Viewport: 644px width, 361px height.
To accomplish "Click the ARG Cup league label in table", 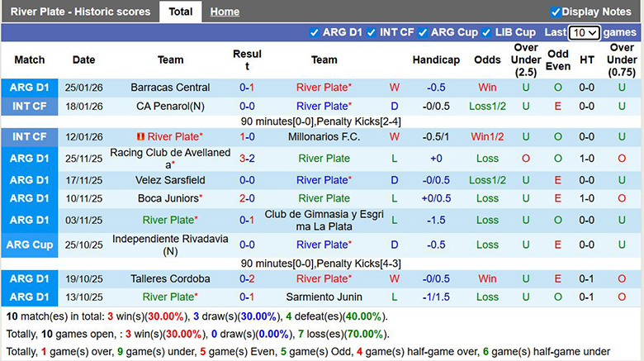I will coord(31,245).
